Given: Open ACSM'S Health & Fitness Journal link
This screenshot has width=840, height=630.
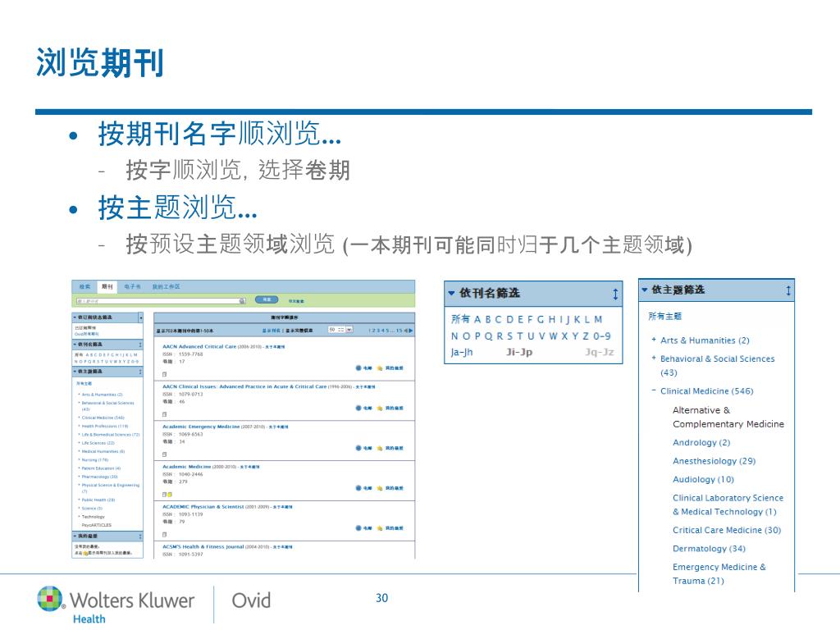Looking at the screenshot, I should click(x=203, y=547).
